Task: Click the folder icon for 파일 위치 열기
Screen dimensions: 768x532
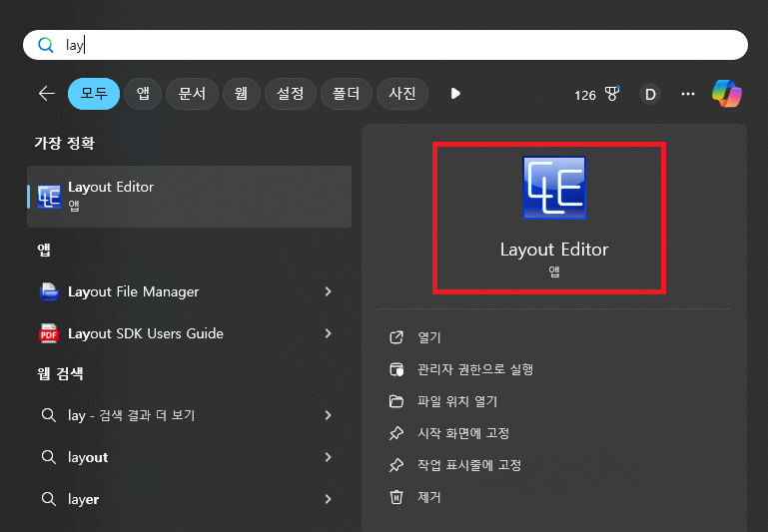Action: click(396, 401)
